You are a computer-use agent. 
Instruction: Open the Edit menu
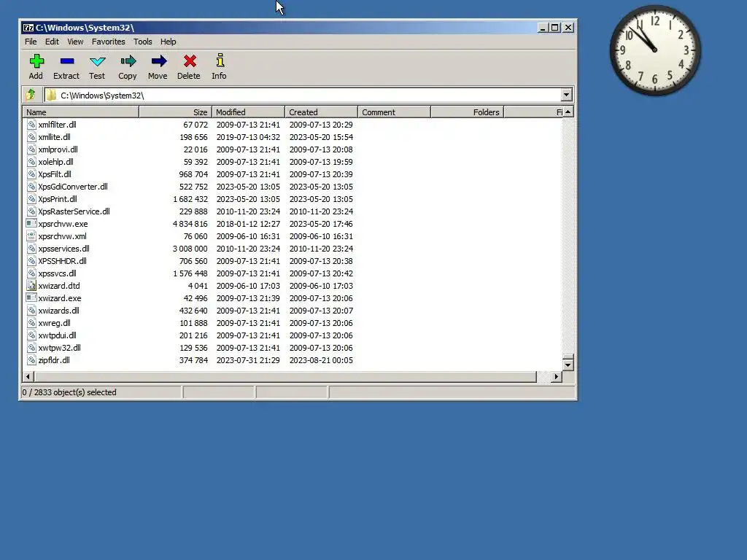pos(52,42)
